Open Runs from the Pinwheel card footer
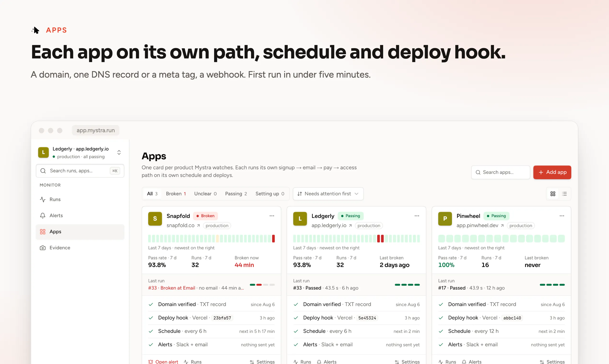609x364 pixels. coord(447,362)
